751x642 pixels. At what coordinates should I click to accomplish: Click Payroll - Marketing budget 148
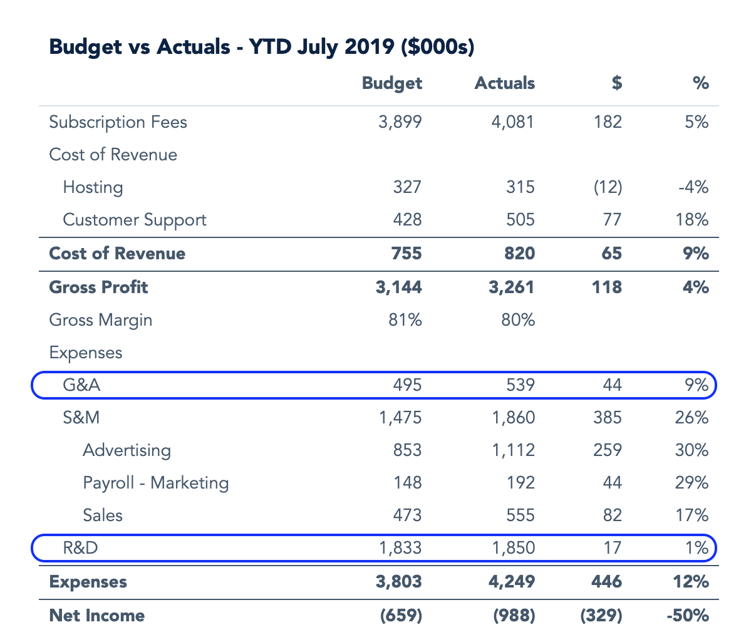pos(408,483)
